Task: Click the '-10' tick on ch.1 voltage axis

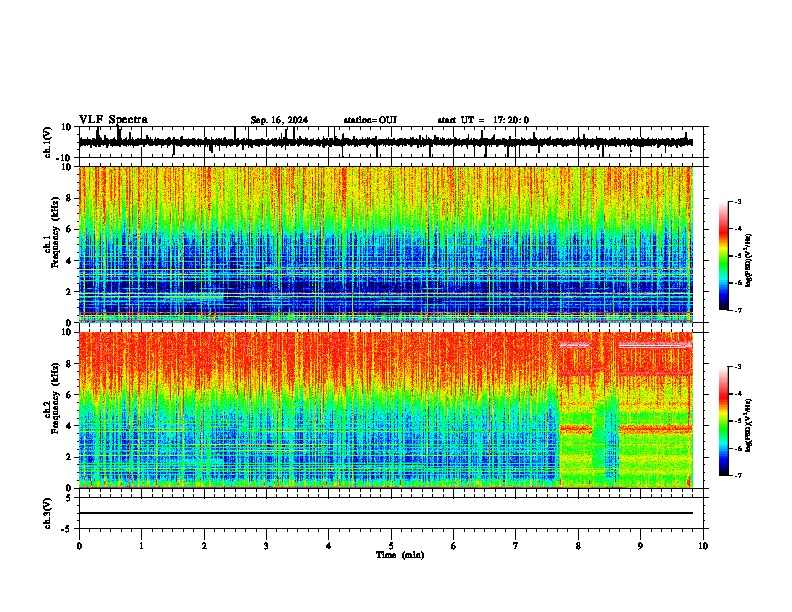Action: (x=65, y=158)
